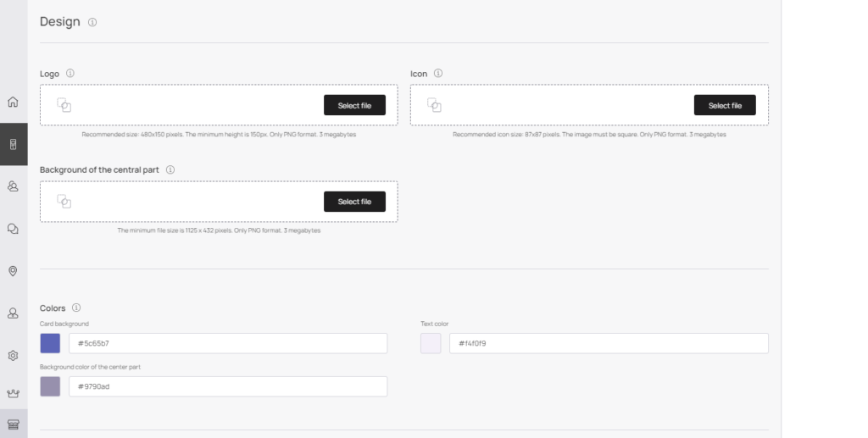This screenshot has height=438, width=868.
Task: Click the 'Colors' section label
Action: (53, 308)
